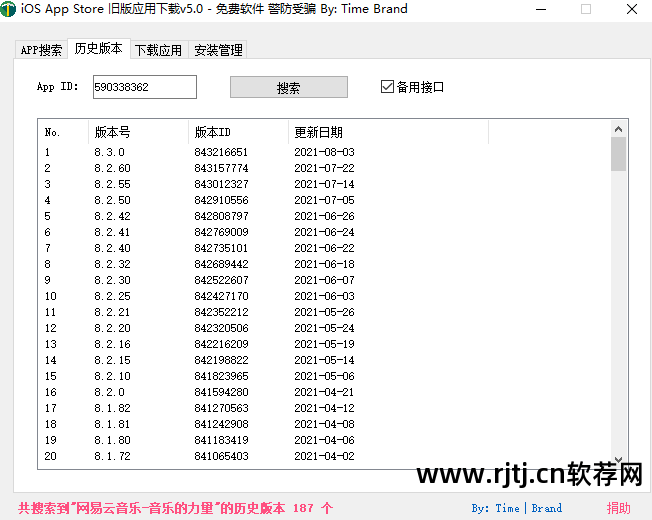Select row with version 8.2.40
Screen dimensions: 652x520
324,248
